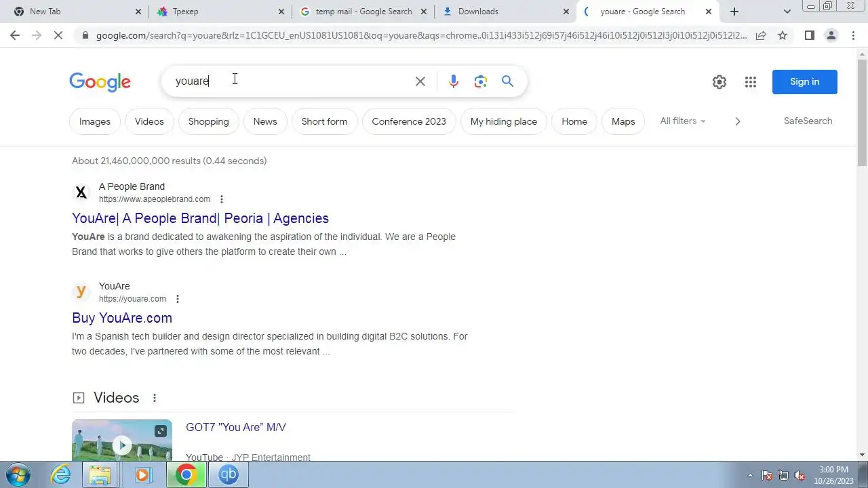Open a new browser tab
Image resolution: width=868 pixels, height=488 pixels.
click(734, 12)
